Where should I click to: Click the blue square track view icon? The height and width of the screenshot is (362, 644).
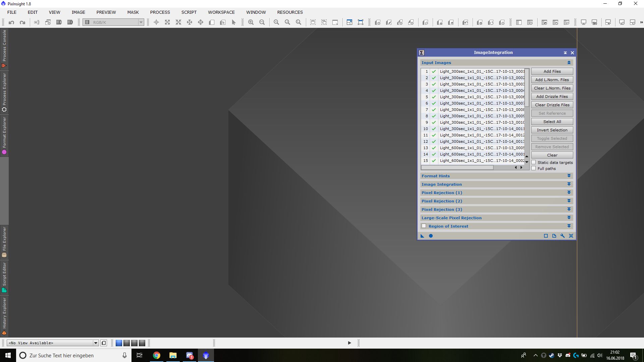pos(546,236)
